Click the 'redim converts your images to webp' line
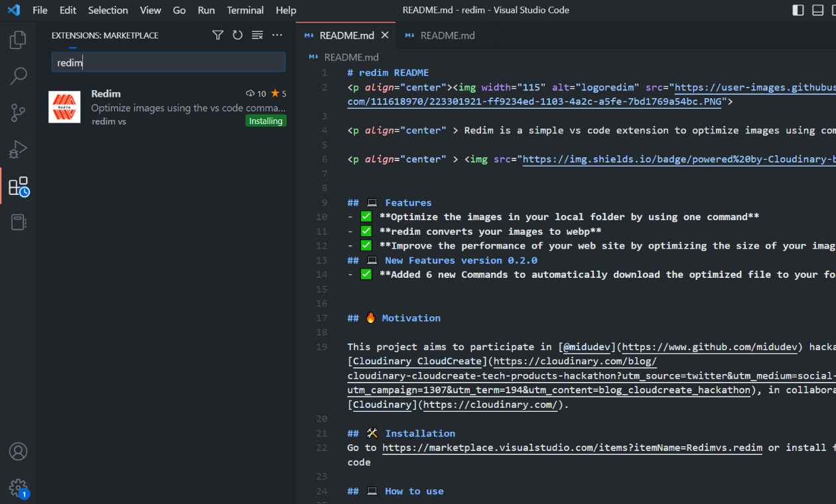Screen dimensions: 836x504 pos(474,231)
